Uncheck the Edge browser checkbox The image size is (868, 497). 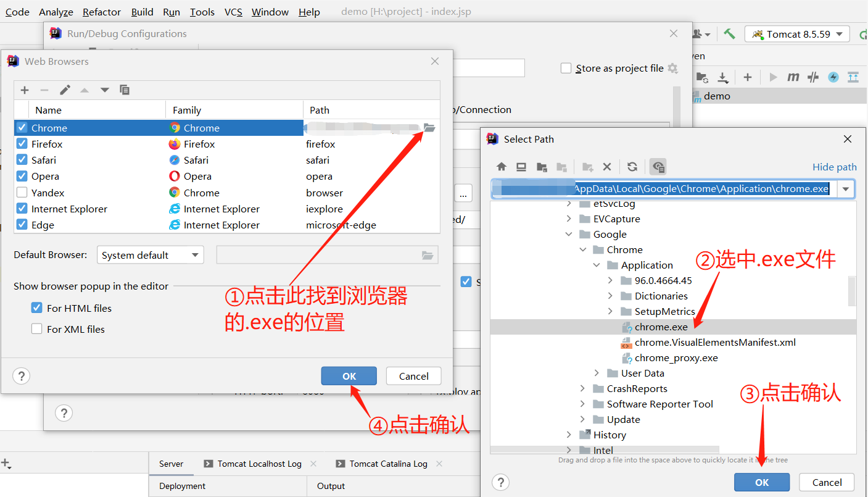tap(22, 225)
